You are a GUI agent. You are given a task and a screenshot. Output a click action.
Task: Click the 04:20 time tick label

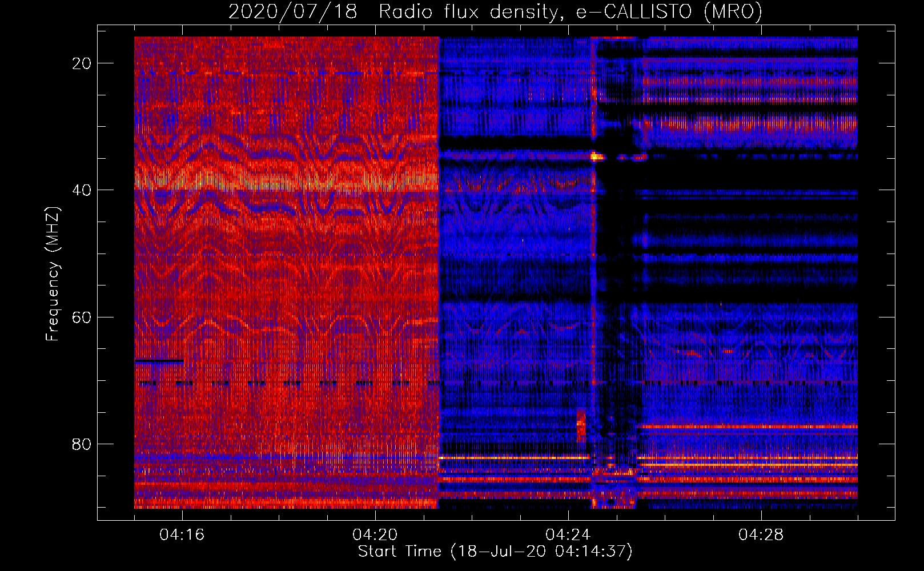pyautogui.click(x=375, y=535)
